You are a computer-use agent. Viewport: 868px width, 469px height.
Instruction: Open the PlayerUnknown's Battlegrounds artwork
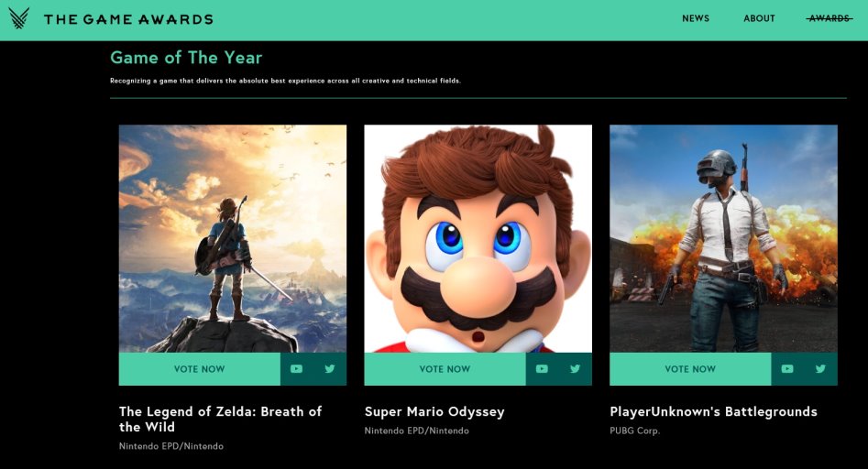tap(723, 238)
